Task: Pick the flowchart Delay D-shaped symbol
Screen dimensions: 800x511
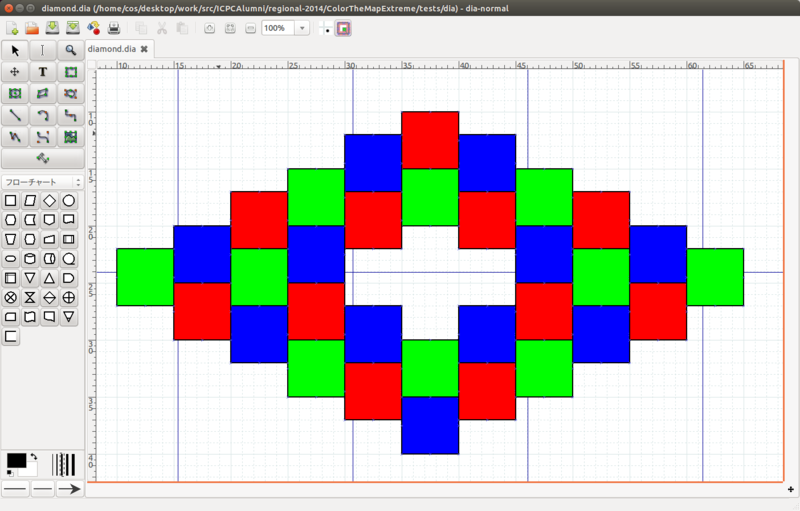Action: (x=69, y=278)
